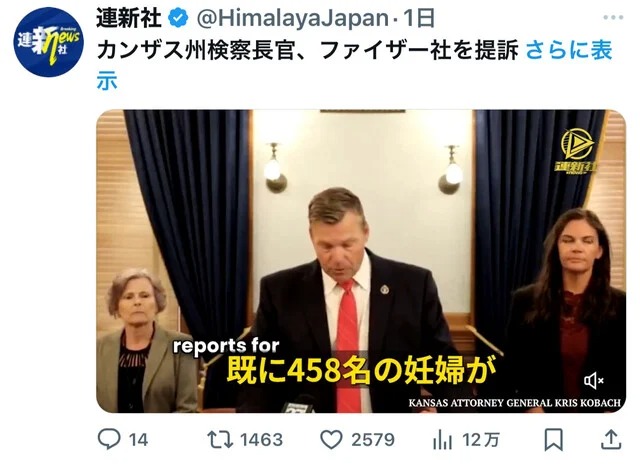The height and width of the screenshot is (471, 640).
Task: Play the Kris Kobach press conference video
Action: coord(361,261)
